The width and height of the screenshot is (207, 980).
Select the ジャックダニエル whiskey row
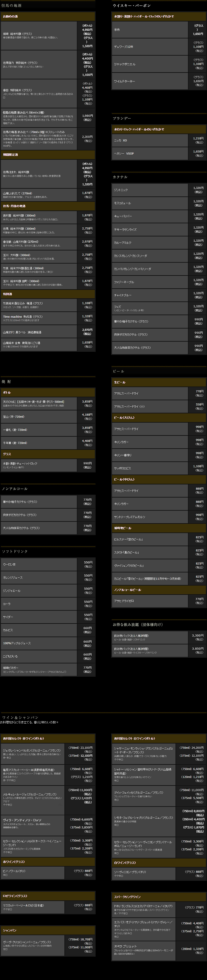(159, 64)
